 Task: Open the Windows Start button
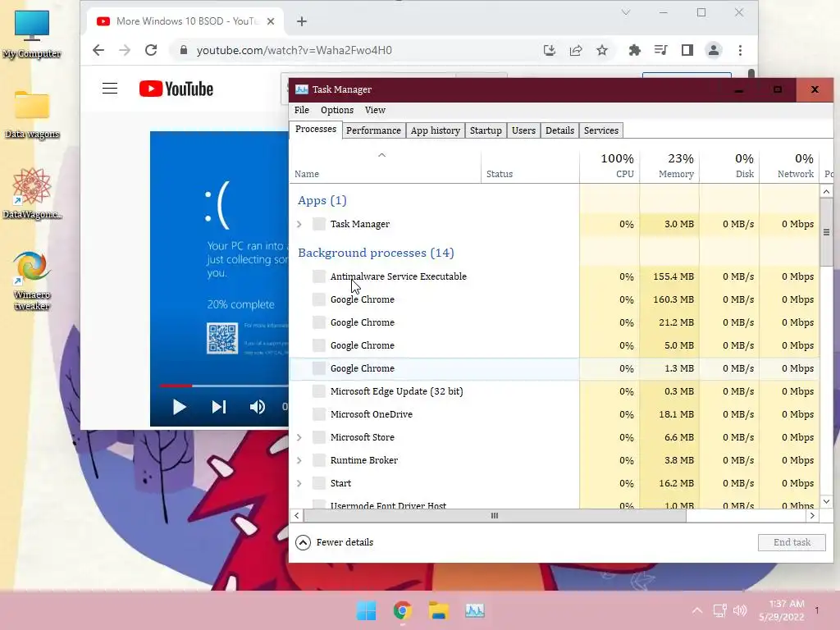tap(367, 610)
